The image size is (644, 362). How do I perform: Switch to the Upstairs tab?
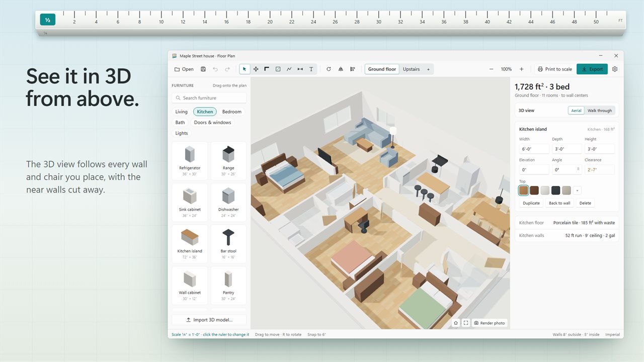411,69
